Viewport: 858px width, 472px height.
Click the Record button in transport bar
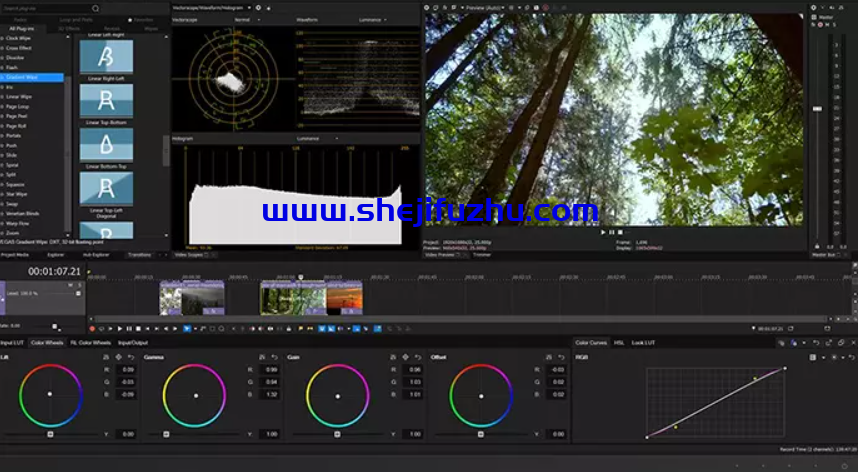point(92,329)
